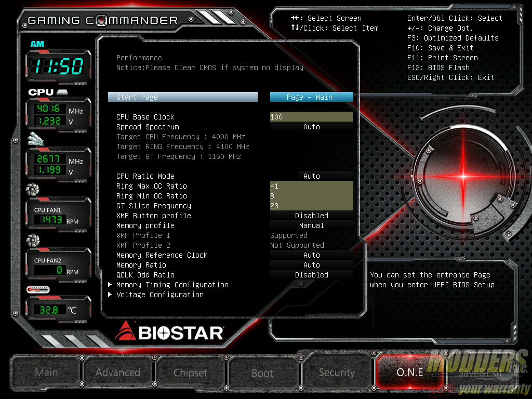Select the QCLK Odd Ratio label

(x=145, y=274)
